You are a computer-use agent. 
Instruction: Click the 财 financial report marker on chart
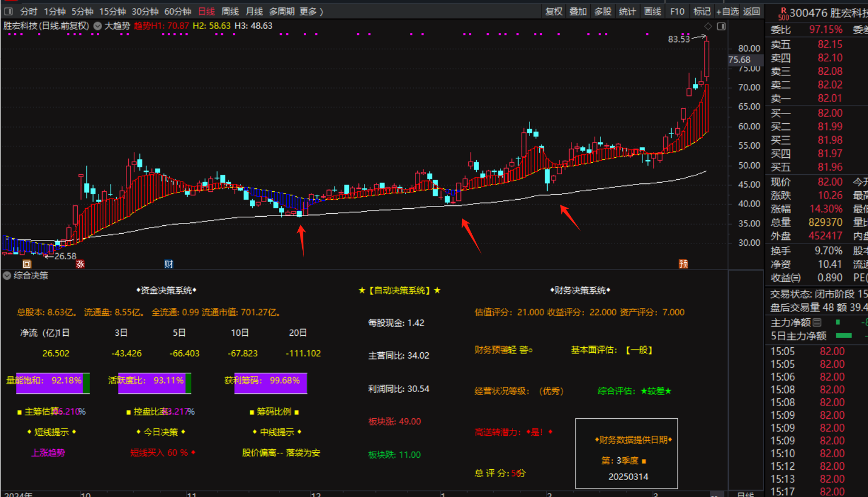(168, 264)
